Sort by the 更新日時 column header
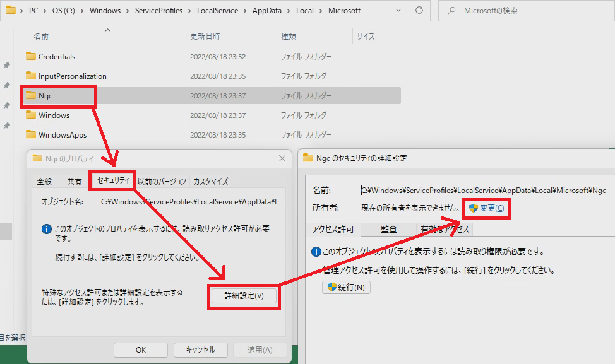Viewport: 615px width, 364px height. 205,37
